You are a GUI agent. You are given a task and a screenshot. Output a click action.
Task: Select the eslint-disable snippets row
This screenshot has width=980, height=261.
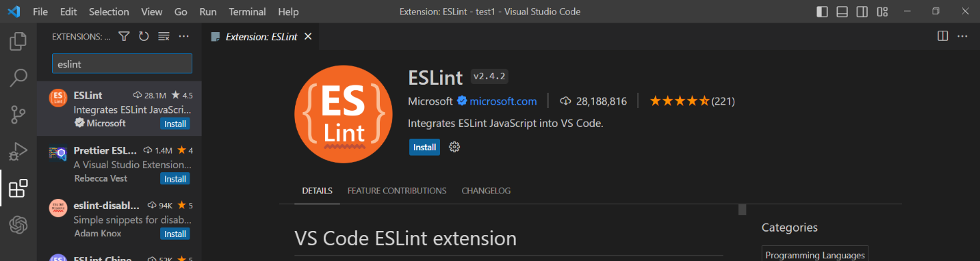tap(120, 219)
